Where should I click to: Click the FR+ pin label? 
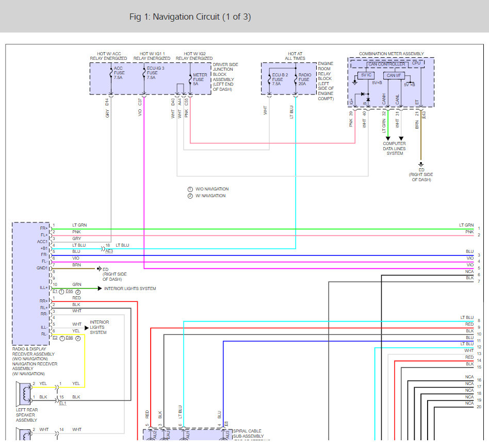pos(44,228)
